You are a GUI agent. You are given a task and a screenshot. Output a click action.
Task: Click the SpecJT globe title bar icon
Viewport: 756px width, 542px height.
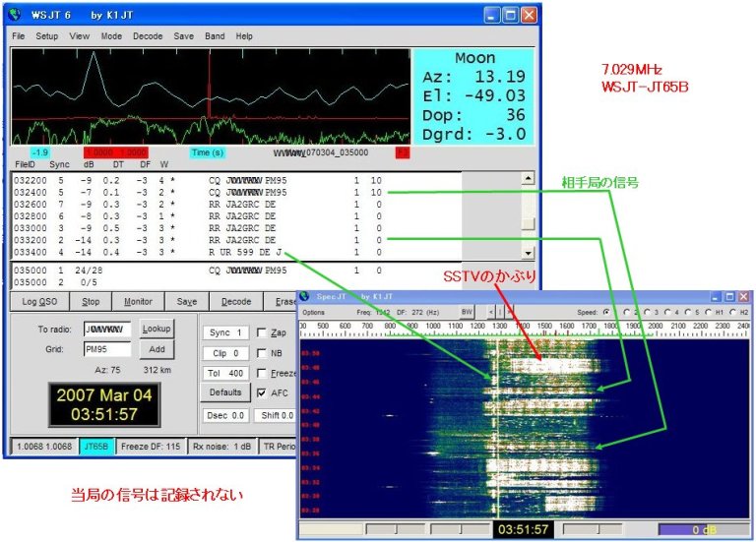[305, 296]
